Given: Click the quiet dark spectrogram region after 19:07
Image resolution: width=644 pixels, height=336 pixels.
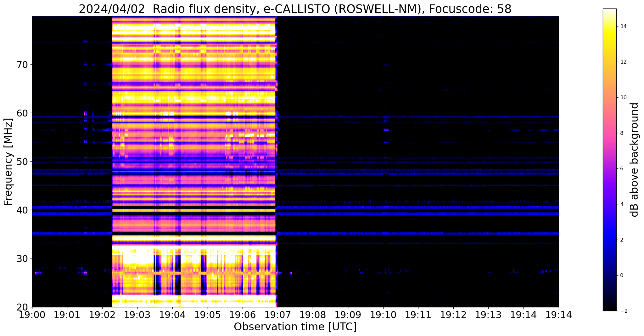Looking at the screenshot, I should 418,162.
